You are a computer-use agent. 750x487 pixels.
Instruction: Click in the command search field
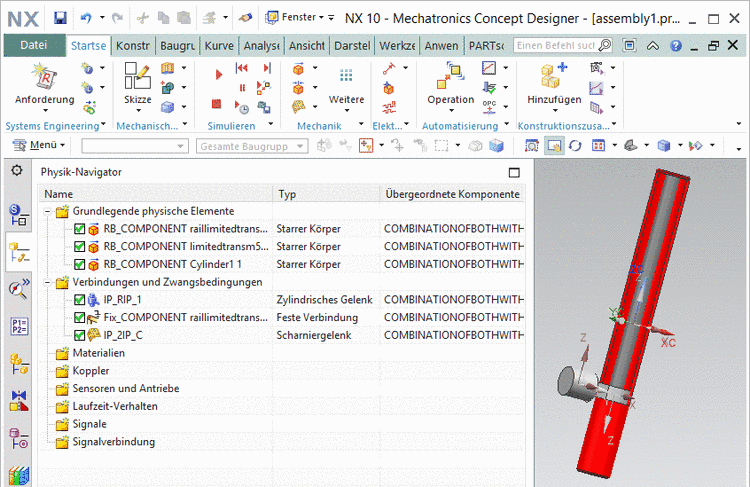point(555,45)
